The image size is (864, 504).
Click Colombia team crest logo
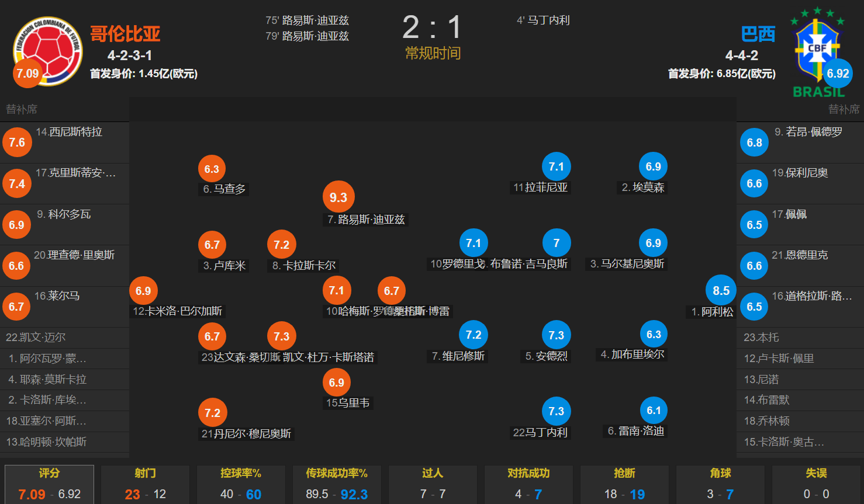[x=47, y=50]
